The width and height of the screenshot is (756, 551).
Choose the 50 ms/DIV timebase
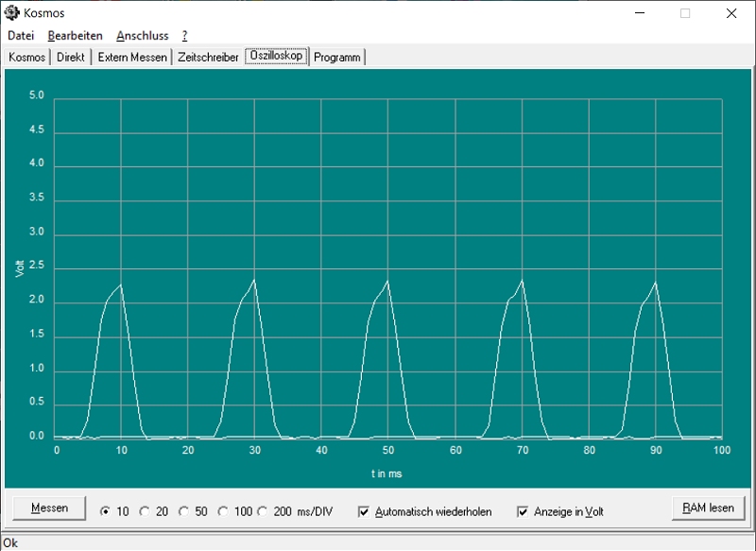pos(183,511)
